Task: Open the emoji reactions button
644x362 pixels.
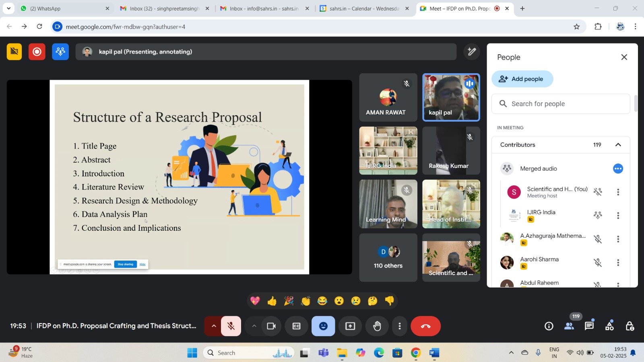Action: pos(323,326)
